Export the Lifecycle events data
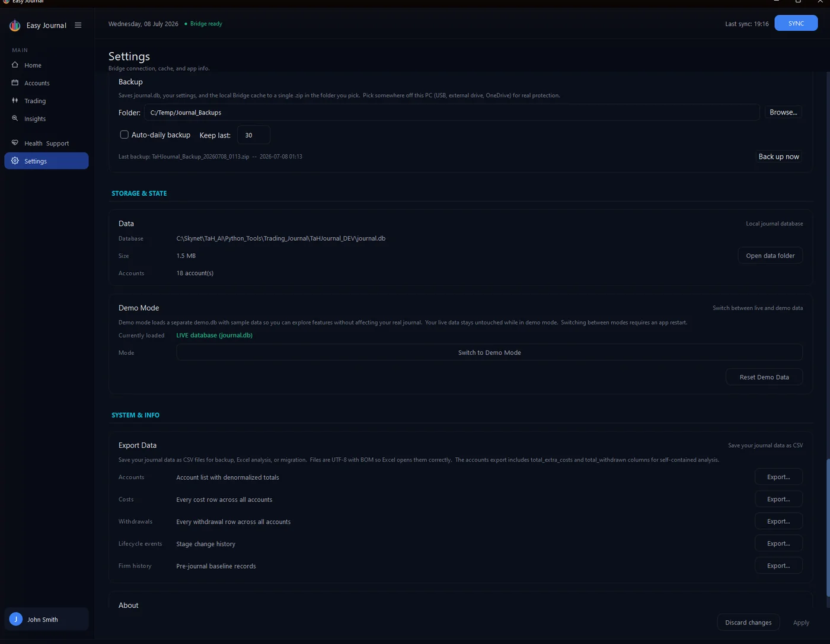 pos(778,544)
